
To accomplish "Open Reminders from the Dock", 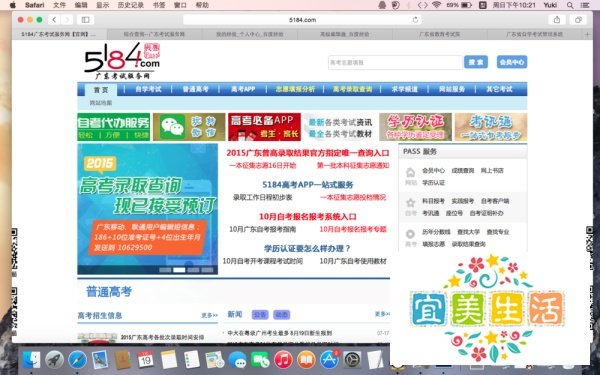I will (191, 360).
